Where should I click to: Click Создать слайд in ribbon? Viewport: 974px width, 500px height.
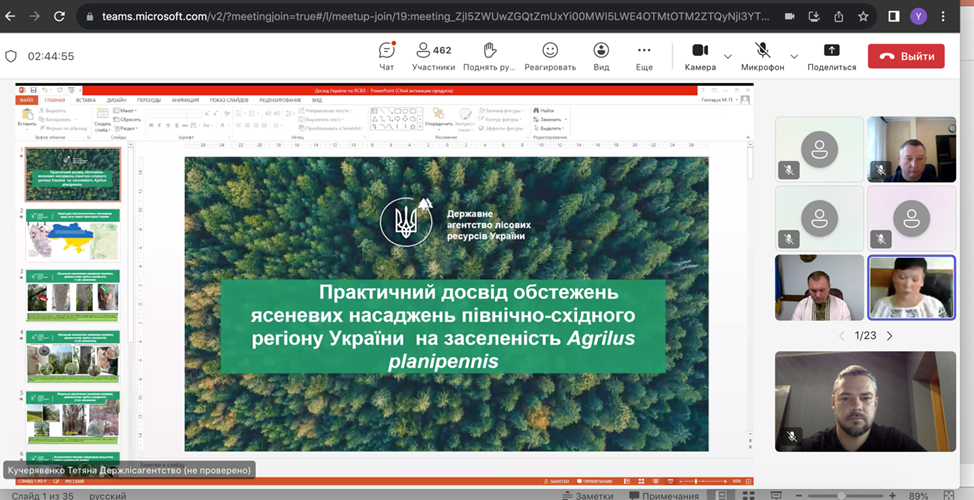(102, 120)
